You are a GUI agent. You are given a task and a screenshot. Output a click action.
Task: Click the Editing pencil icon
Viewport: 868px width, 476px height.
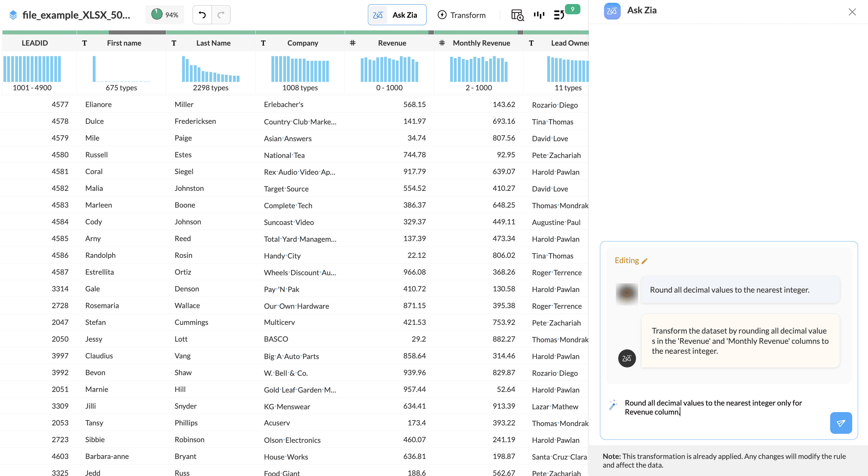[645, 261]
